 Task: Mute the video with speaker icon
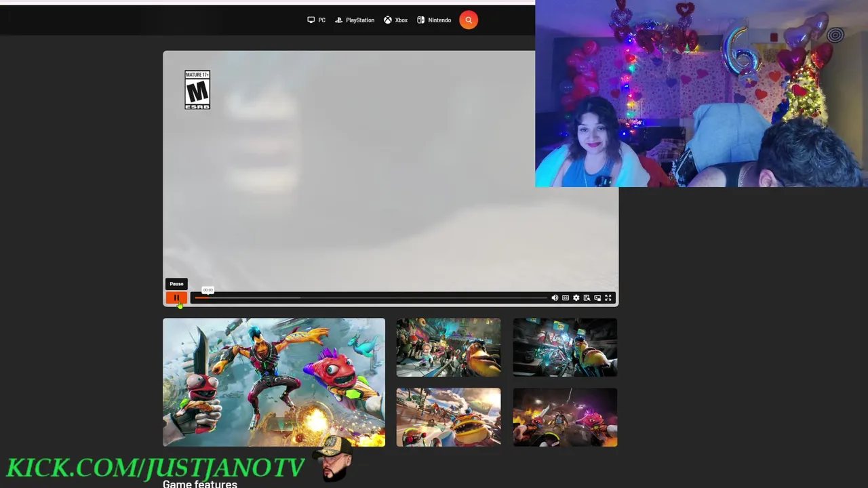point(555,298)
